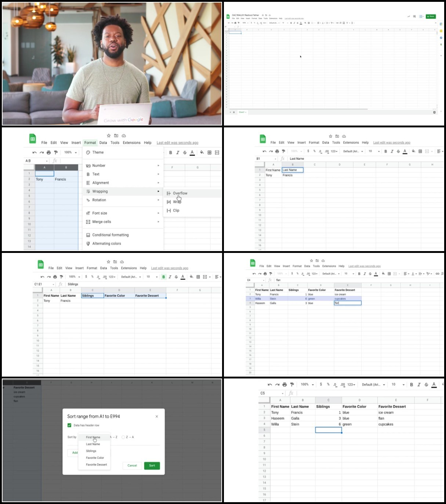The height and width of the screenshot is (504, 446).
Task: Click the Undo arrow in the C5 panel toolbar
Action: tap(270, 384)
